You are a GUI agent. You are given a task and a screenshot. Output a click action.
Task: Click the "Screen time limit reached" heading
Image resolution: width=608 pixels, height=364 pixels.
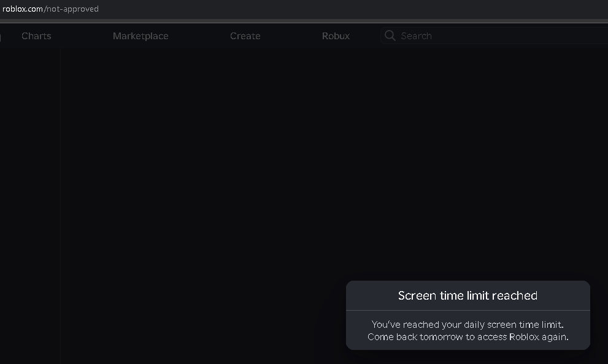point(468,295)
